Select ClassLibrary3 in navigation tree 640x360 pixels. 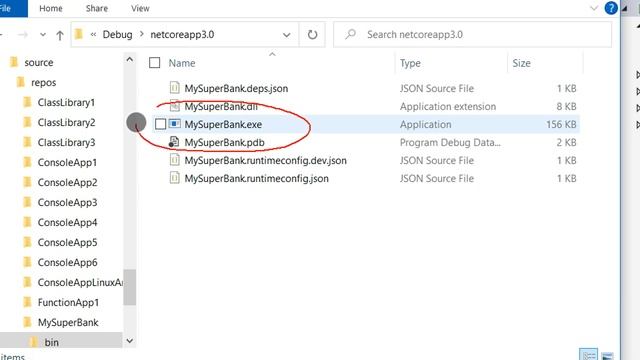66,142
